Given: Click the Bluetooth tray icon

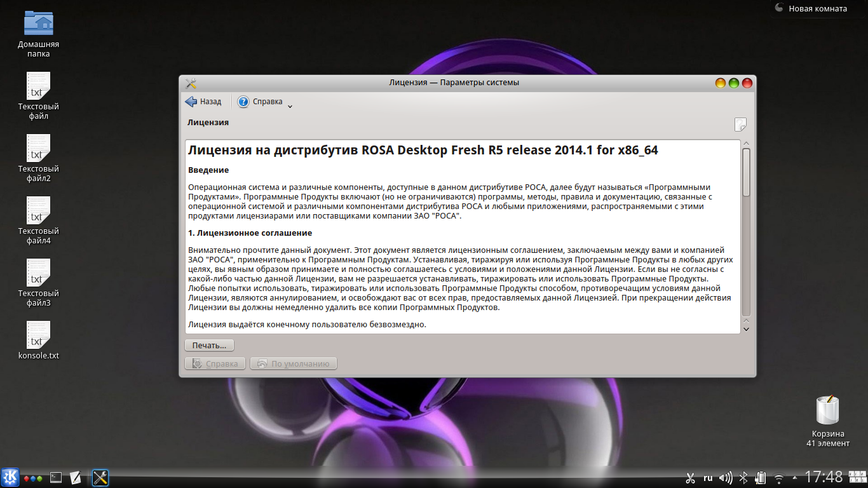Looking at the screenshot, I should pyautogui.click(x=743, y=478).
